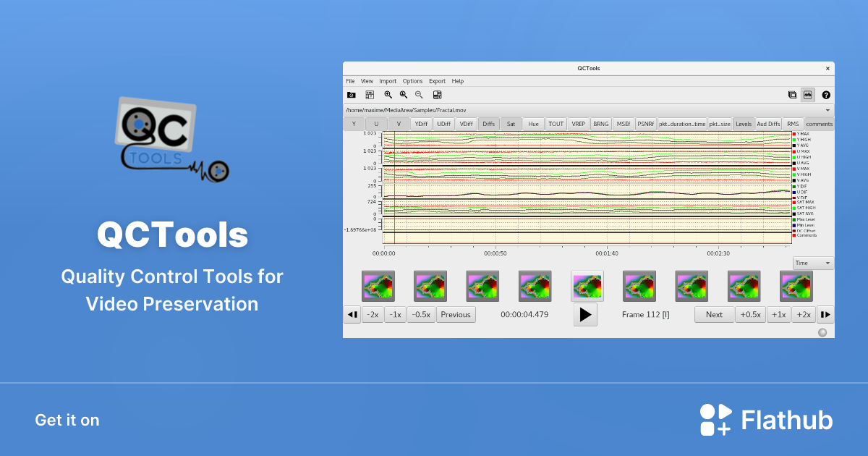Screen dimensions: 868x456
Task: Zoom into the plots using the magnifier icon
Action: pos(388,95)
